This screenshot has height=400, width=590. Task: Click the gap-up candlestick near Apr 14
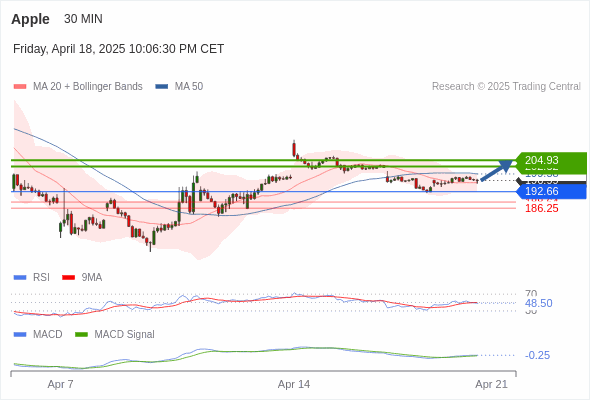pos(294,149)
